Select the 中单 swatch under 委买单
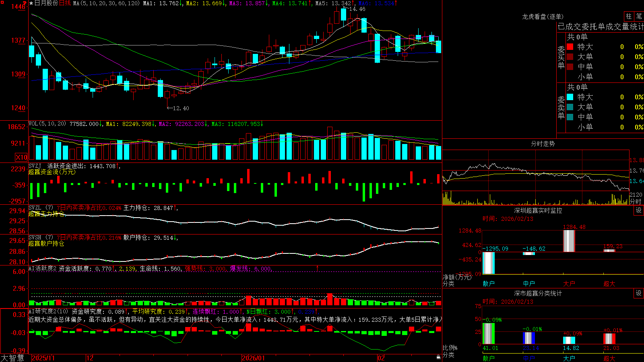 coord(570,67)
